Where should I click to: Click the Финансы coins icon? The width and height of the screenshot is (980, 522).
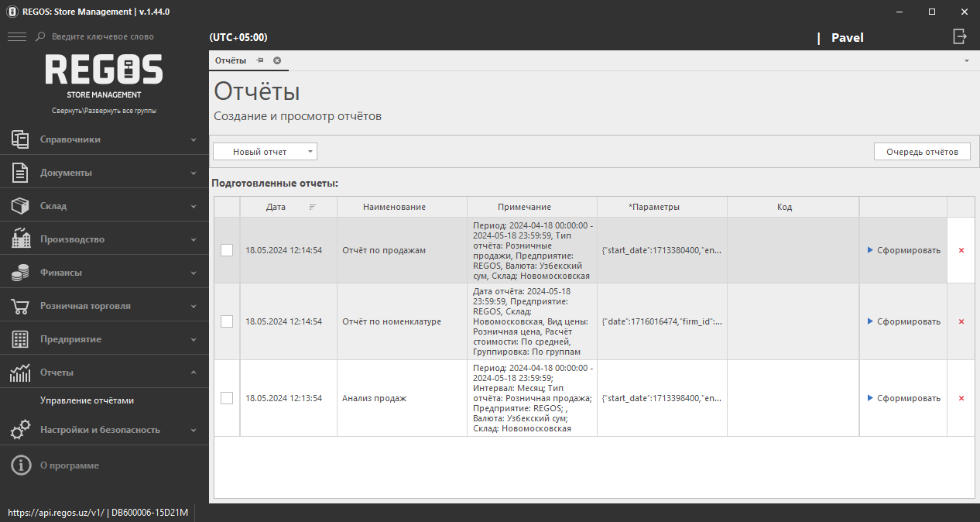(20, 273)
